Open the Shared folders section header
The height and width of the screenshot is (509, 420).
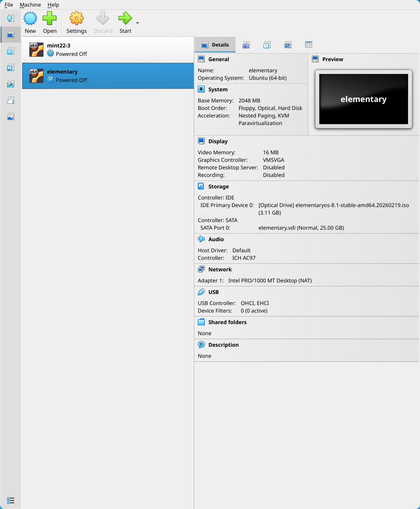click(x=228, y=322)
